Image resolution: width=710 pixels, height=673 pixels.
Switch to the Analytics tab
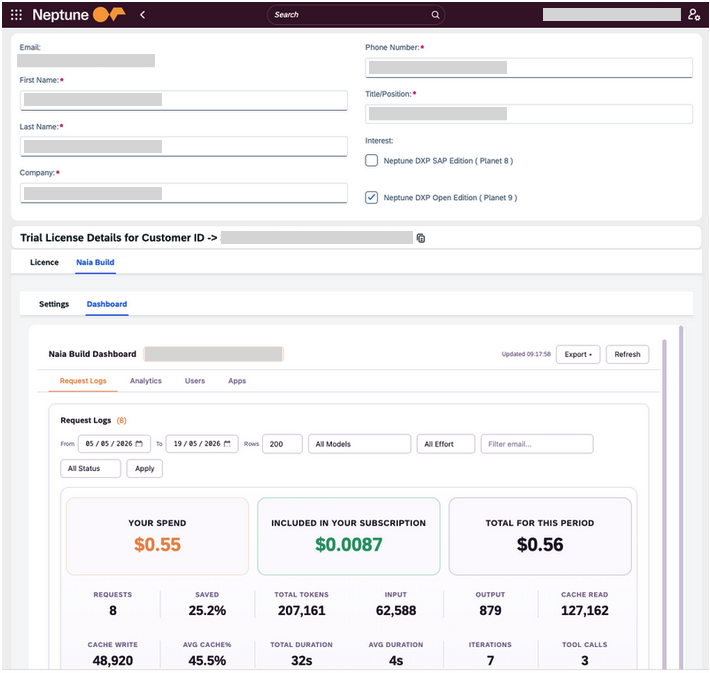click(145, 381)
